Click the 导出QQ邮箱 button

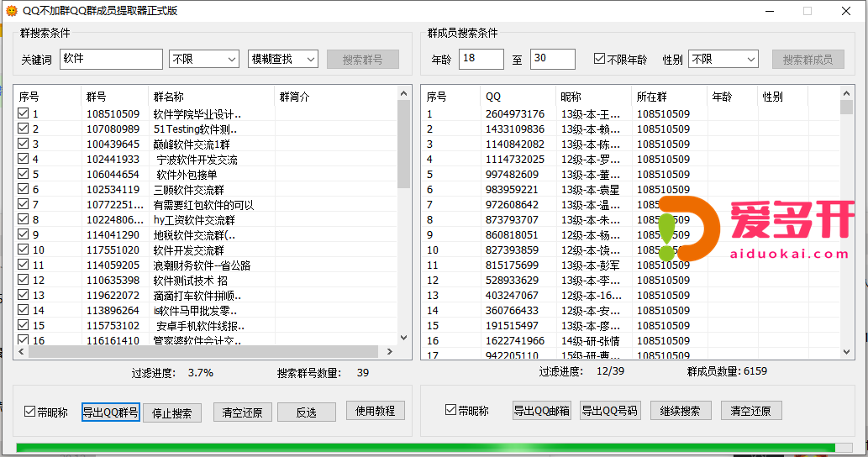point(542,411)
